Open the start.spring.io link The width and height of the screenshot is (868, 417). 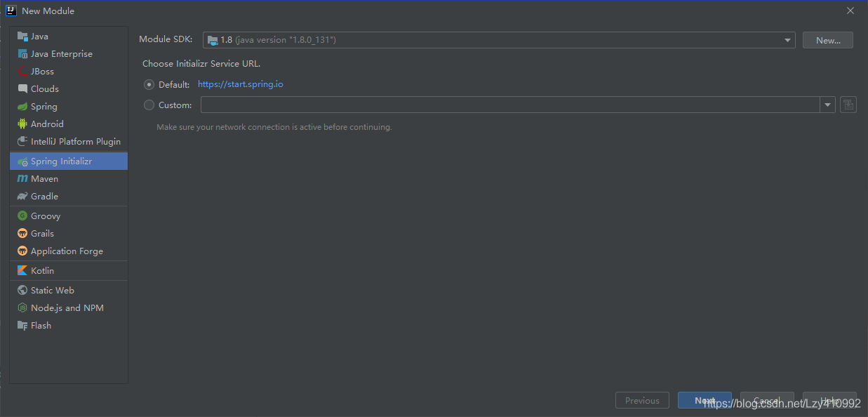[241, 84]
